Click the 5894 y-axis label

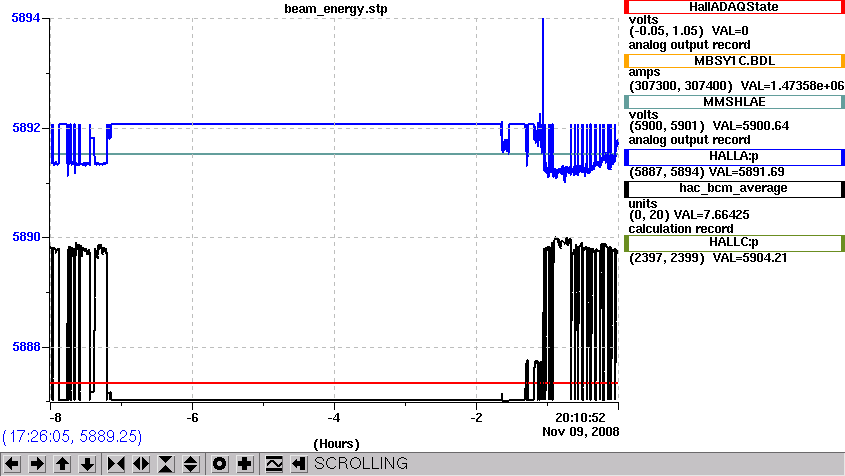tap(26, 18)
